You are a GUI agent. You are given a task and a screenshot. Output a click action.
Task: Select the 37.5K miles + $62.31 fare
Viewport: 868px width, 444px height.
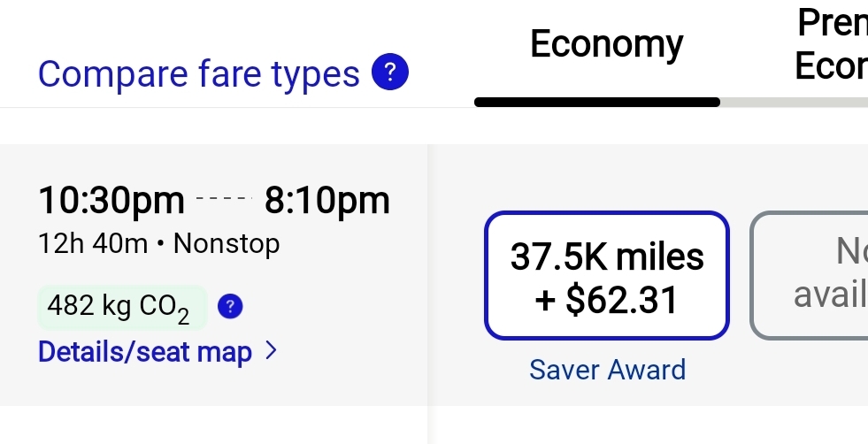[607, 275]
